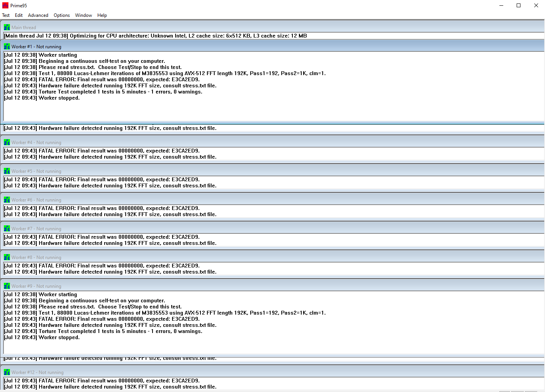
Task: Click the Worker #12 window icon
Action: (x=7, y=372)
